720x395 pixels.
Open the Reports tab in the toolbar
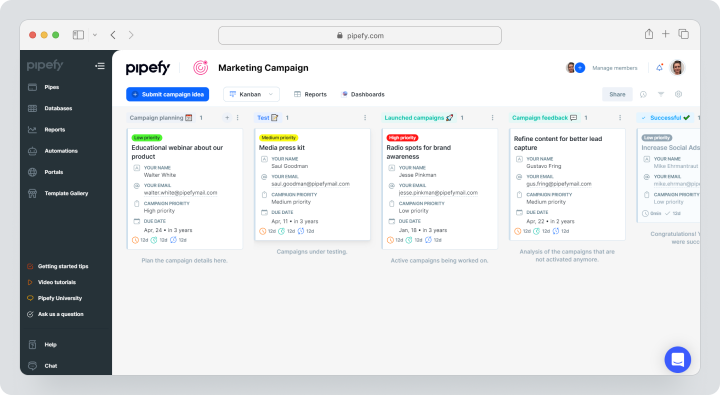pyautogui.click(x=310, y=94)
